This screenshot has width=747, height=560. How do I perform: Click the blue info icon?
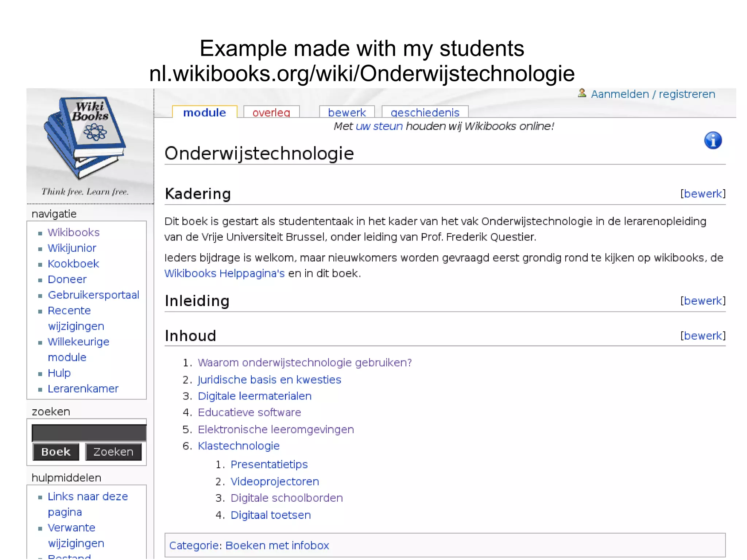pyautogui.click(x=713, y=140)
